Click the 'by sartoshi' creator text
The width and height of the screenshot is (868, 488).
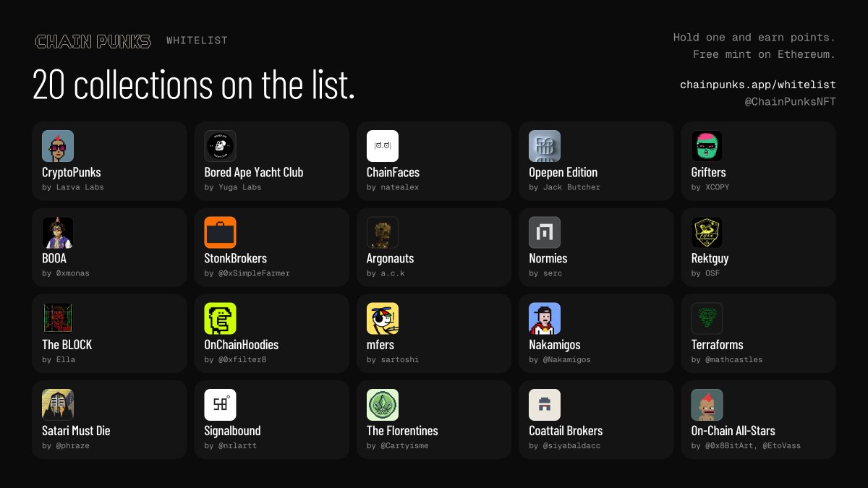tap(393, 359)
